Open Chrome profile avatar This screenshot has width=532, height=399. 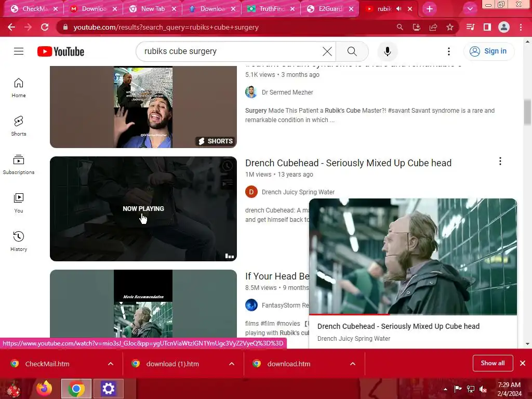click(x=504, y=27)
